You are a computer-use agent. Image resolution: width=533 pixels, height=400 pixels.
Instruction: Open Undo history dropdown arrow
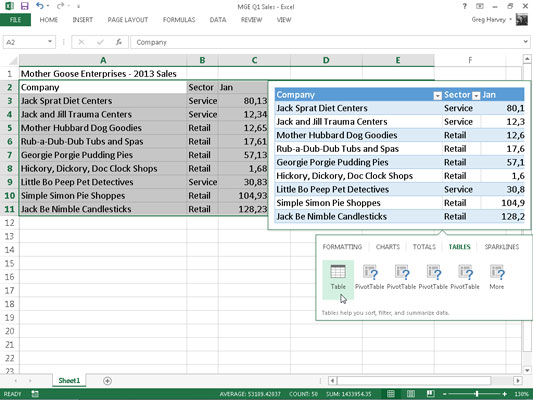point(48,6)
